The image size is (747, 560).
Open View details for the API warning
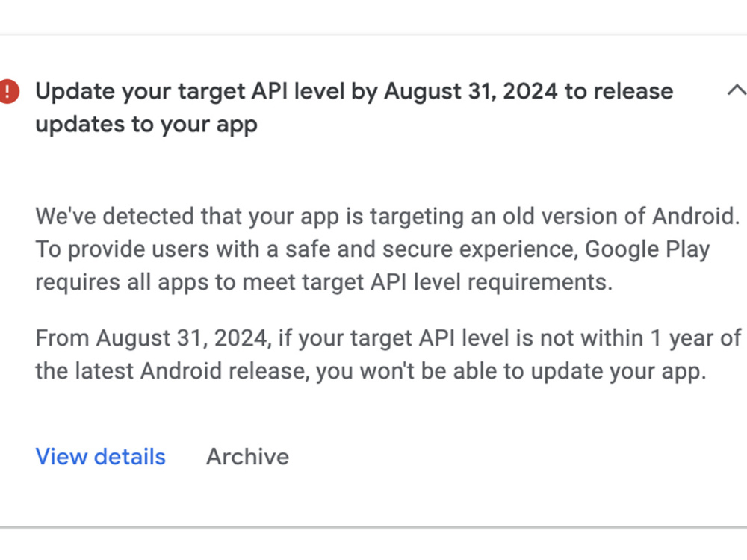pos(100,456)
